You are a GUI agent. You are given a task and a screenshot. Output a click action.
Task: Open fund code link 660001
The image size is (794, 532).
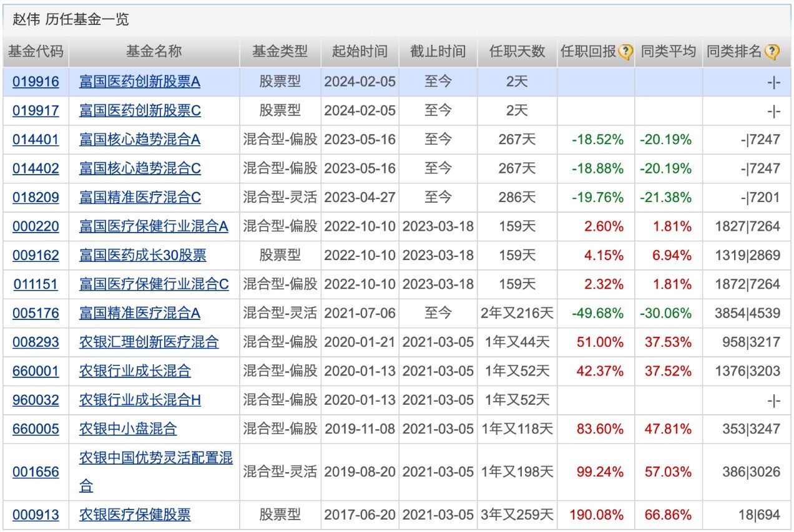point(36,371)
